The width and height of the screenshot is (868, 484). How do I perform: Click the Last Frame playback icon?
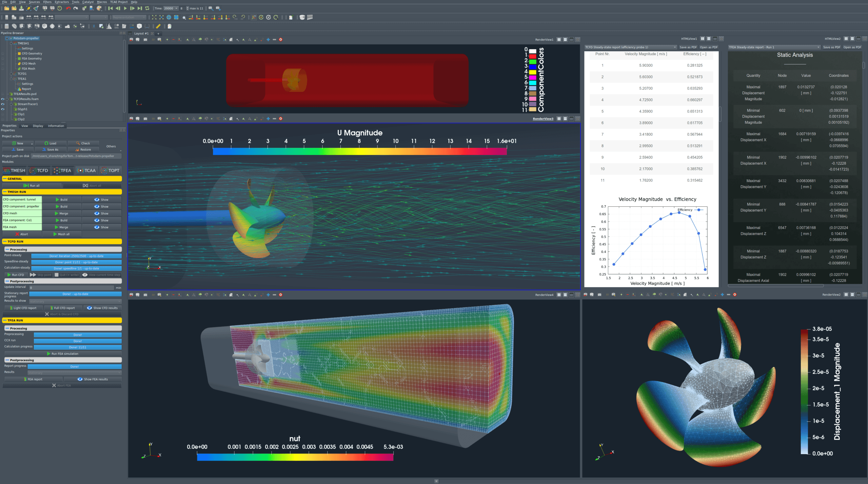click(140, 8)
